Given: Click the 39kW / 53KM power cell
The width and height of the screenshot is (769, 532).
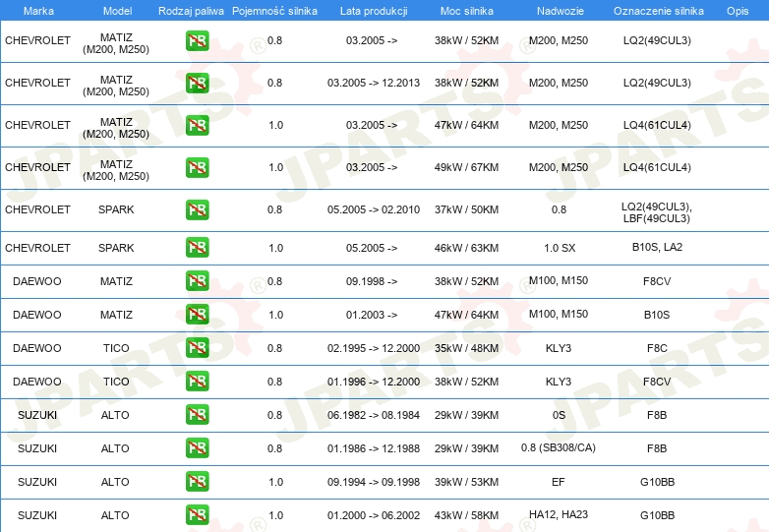Looking at the screenshot, I should click(466, 481).
